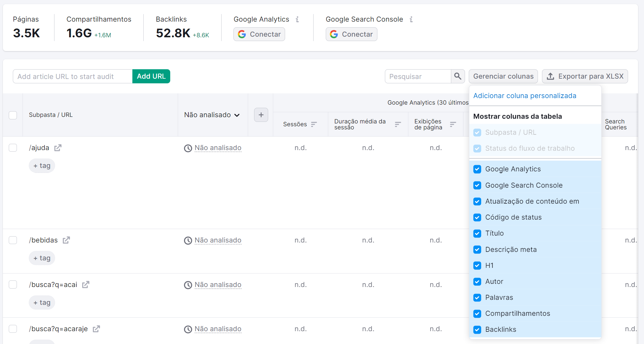Click the Pesquisar search field
This screenshot has height=344, width=644.
point(418,76)
